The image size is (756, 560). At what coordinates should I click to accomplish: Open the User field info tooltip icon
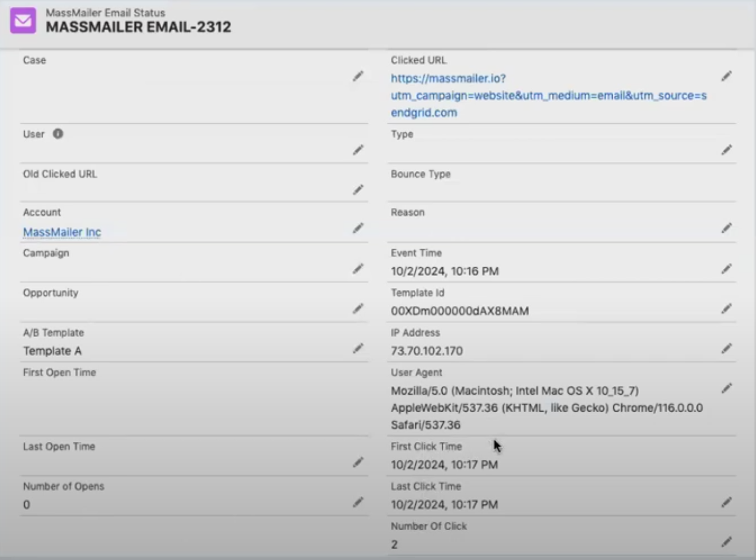(58, 134)
